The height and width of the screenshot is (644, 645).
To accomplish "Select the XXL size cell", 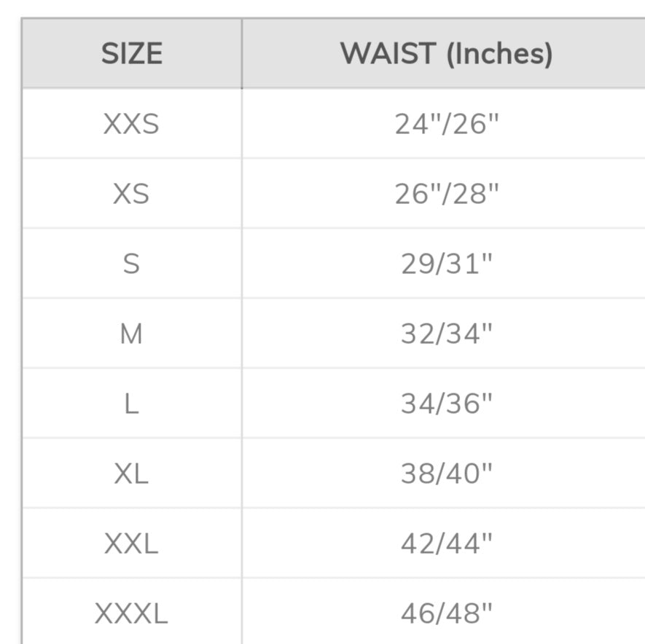I will pos(131,544).
